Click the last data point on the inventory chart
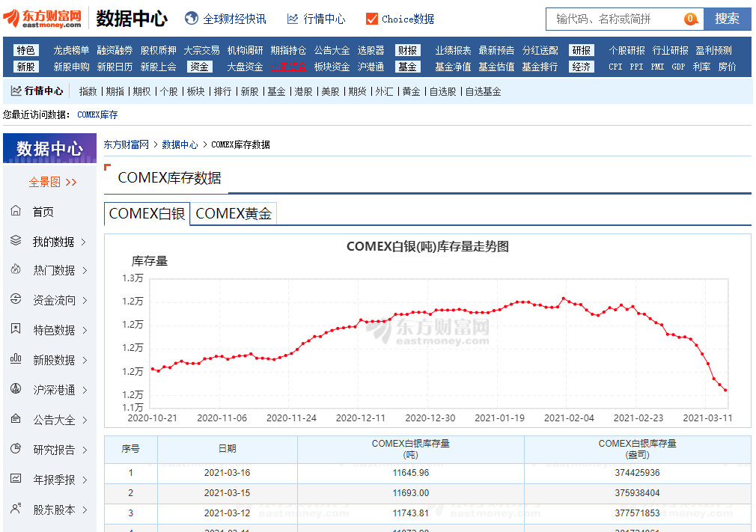Screen dimensions: 756x532 tap(725, 390)
